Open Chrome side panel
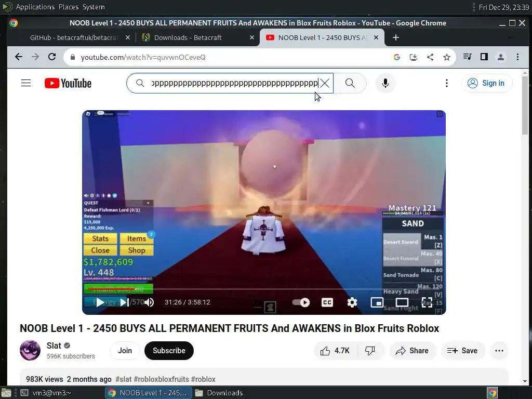532x399 pixels. tap(484, 57)
